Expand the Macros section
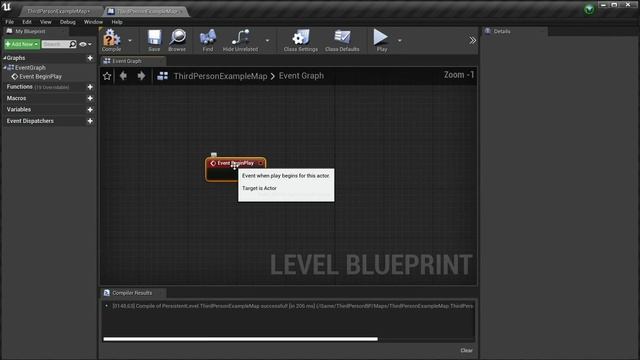This screenshot has width=640, height=360. click(16, 98)
